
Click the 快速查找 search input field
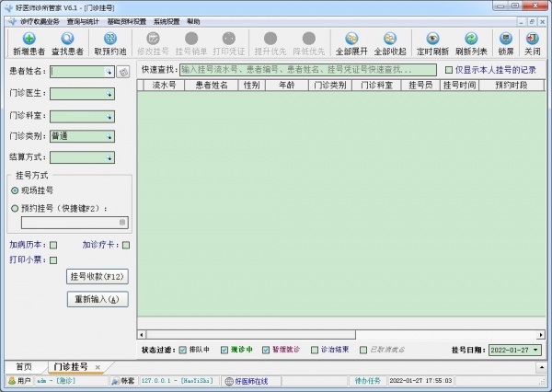coord(307,69)
